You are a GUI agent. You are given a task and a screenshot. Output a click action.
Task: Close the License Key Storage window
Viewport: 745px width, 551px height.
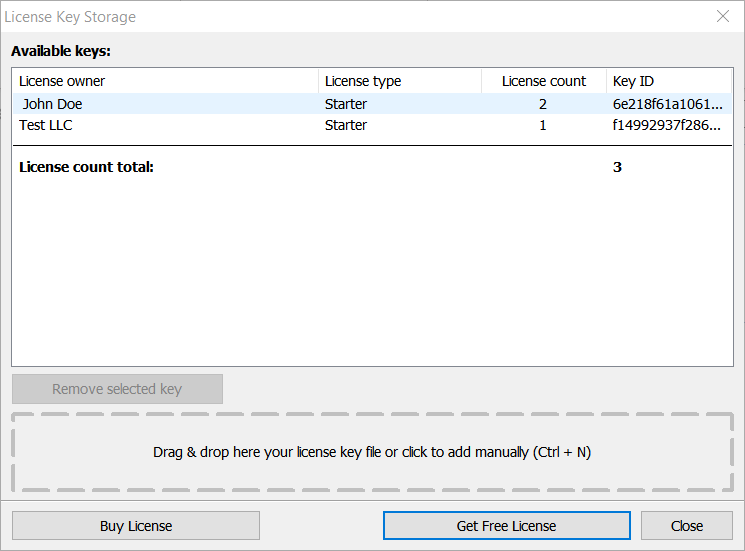point(723,17)
